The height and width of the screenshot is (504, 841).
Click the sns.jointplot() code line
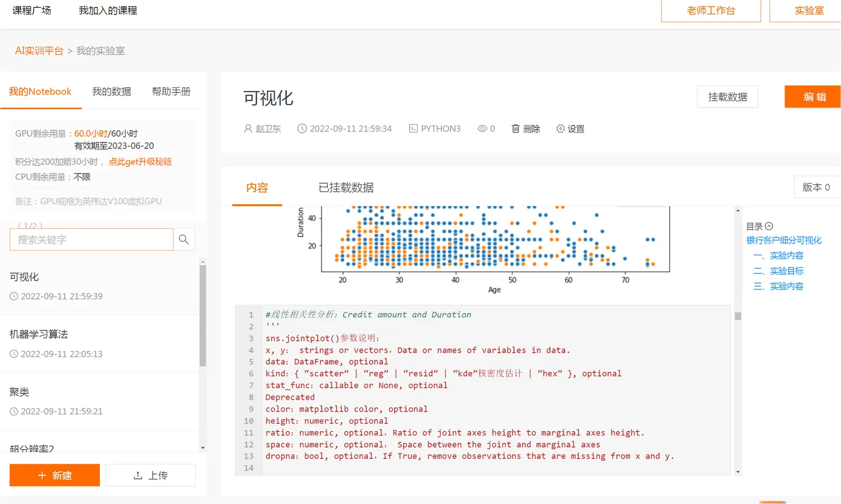(322, 338)
